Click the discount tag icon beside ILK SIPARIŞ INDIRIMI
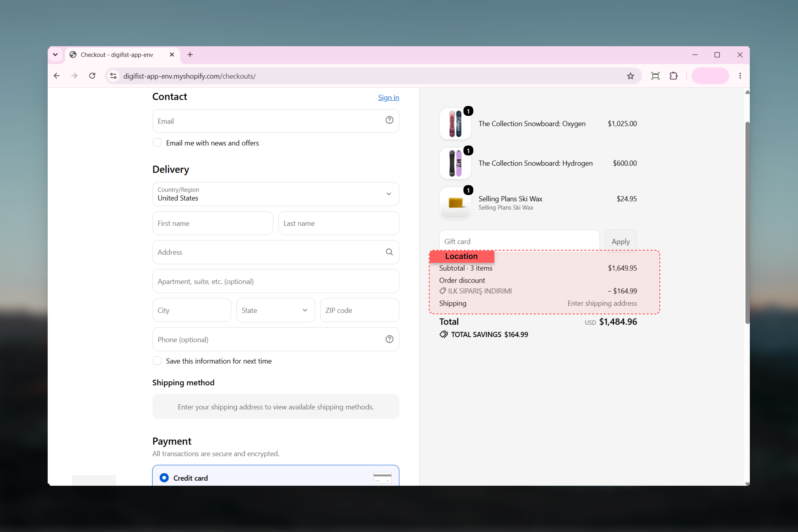Screen dimensions: 798x532 [x=443, y=291]
